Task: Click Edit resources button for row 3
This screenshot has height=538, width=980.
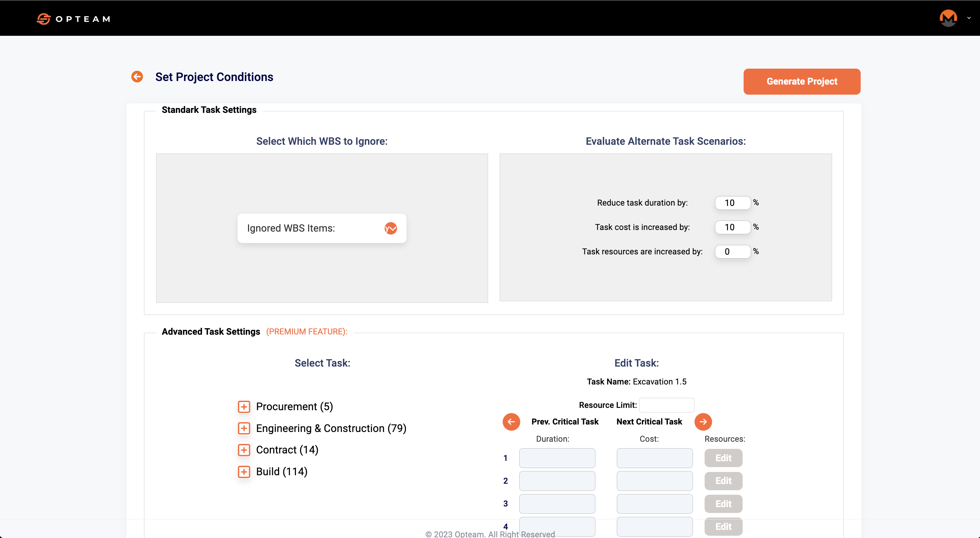Action: [723, 504]
